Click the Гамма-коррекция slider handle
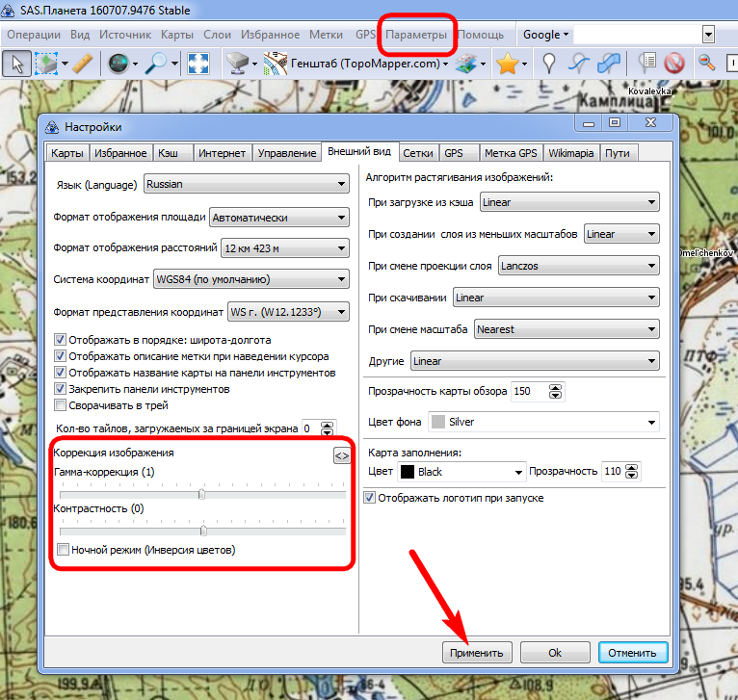Screen dimensions: 738x700 tap(201, 494)
